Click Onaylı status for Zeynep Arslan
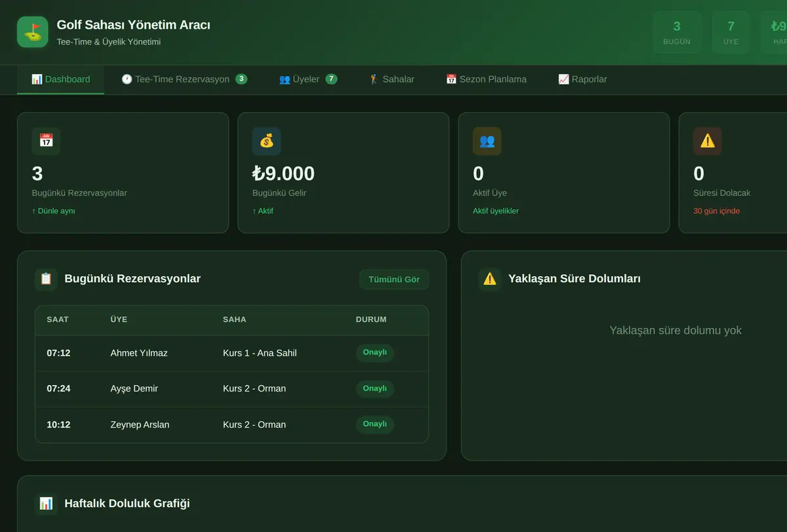787x532 pixels. click(375, 424)
